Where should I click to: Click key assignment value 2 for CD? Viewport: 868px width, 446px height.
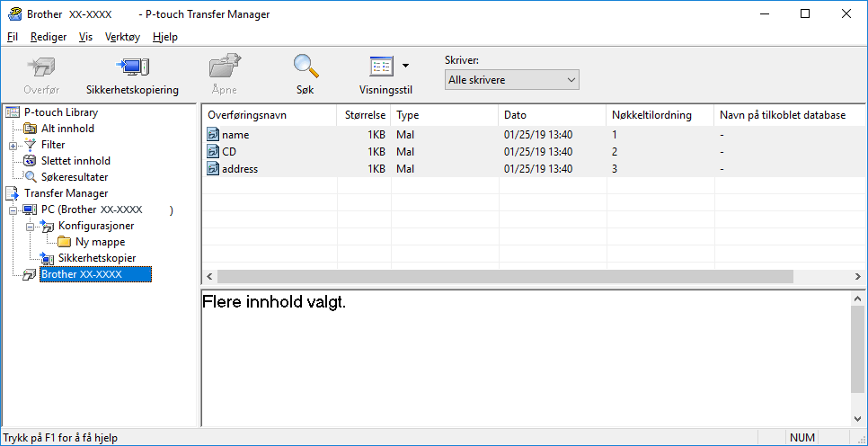(615, 152)
